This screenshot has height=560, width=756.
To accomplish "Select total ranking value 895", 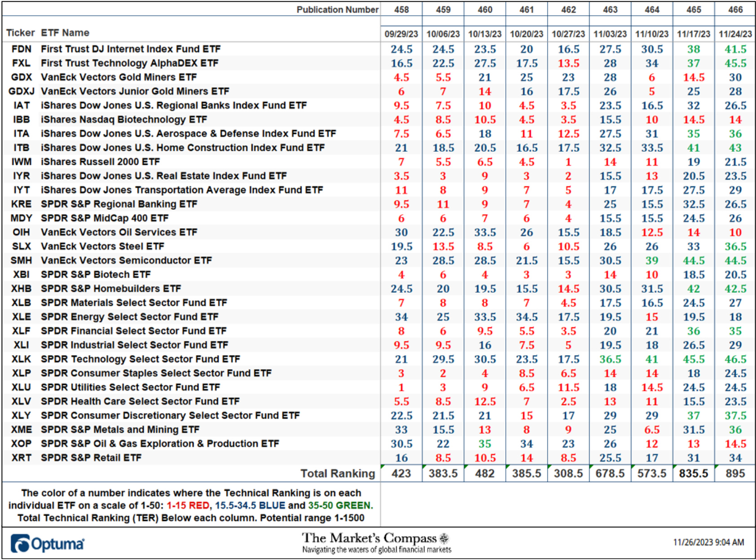I will 735,473.
